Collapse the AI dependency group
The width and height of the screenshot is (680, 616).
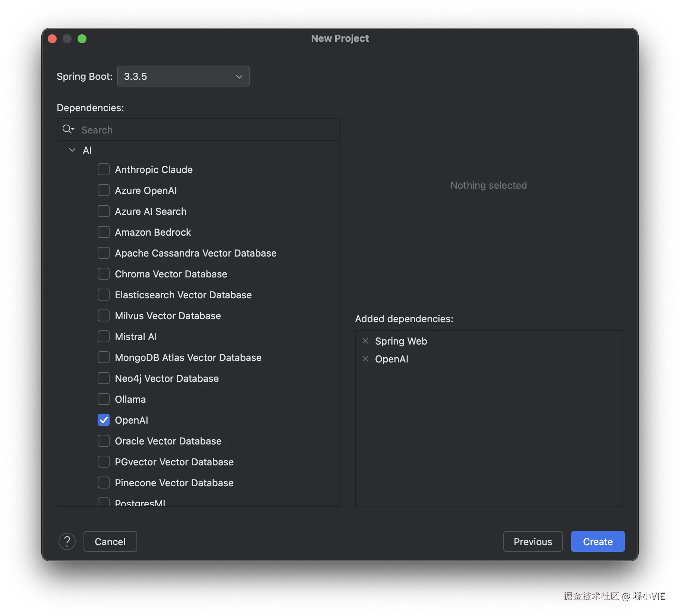(72, 150)
